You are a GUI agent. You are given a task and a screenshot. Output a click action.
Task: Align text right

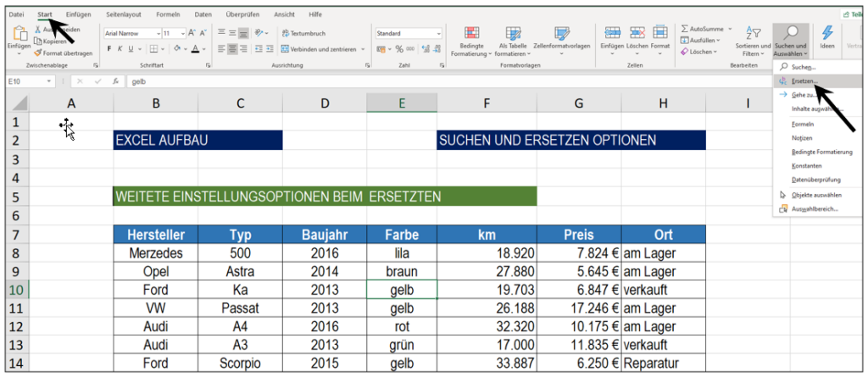point(243,49)
